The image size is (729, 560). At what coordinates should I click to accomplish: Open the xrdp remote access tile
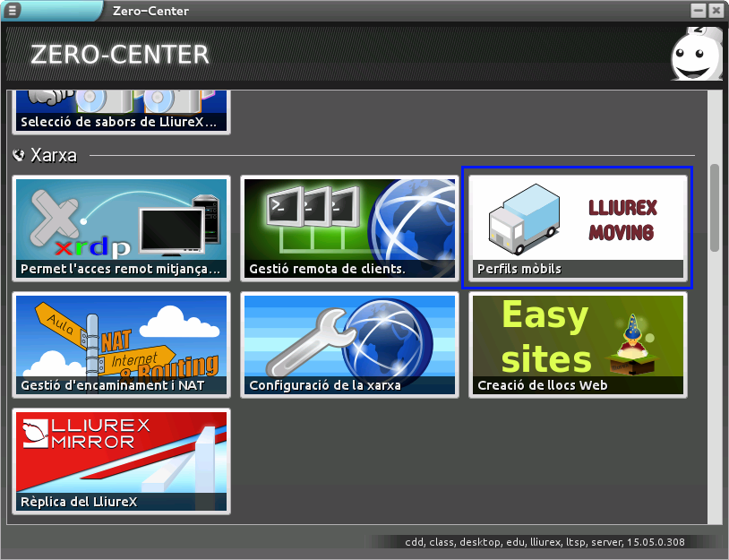(x=121, y=227)
